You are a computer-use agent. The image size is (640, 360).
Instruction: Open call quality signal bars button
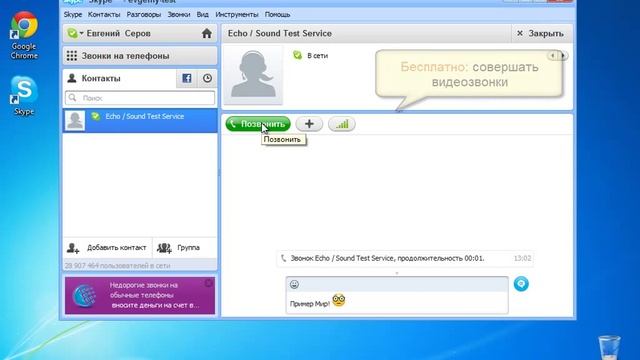click(x=342, y=124)
